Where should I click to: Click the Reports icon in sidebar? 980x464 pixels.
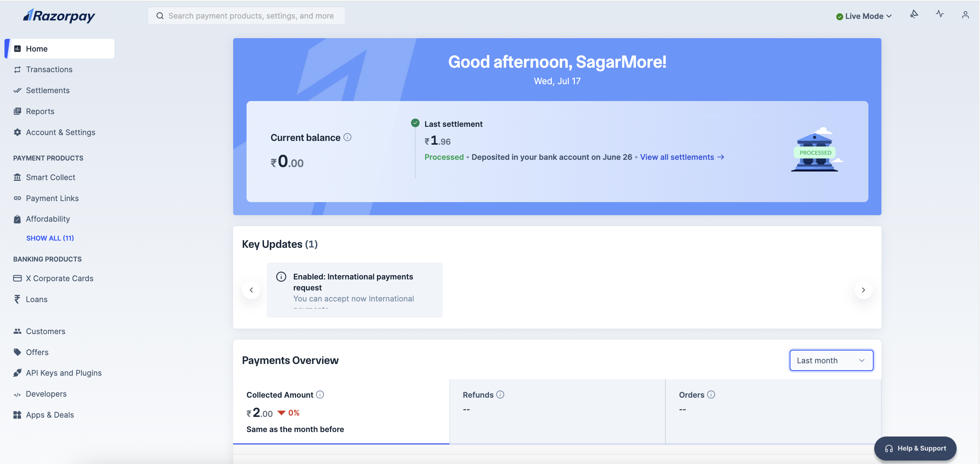pyautogui.click(x=18, y=111)
